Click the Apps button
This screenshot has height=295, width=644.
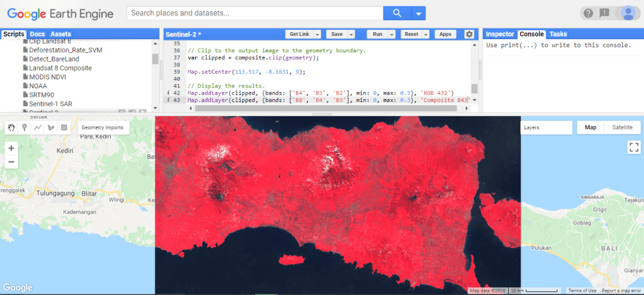(446, 34)
